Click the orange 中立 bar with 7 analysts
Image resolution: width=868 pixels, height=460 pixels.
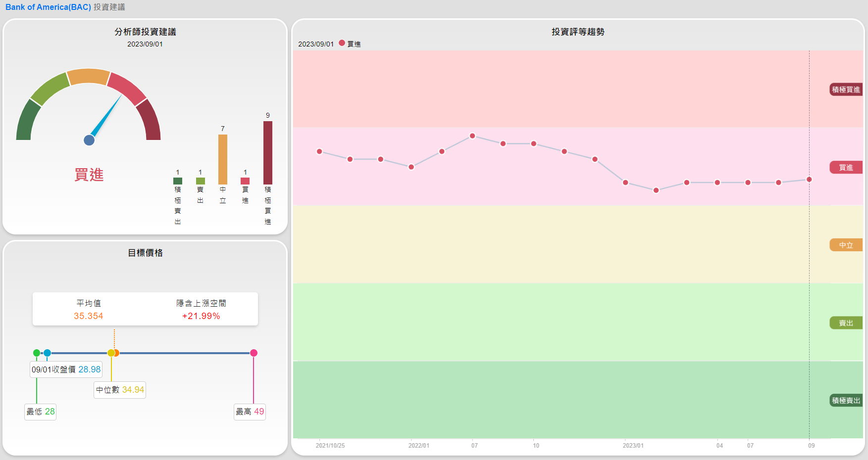click(223, 159)
